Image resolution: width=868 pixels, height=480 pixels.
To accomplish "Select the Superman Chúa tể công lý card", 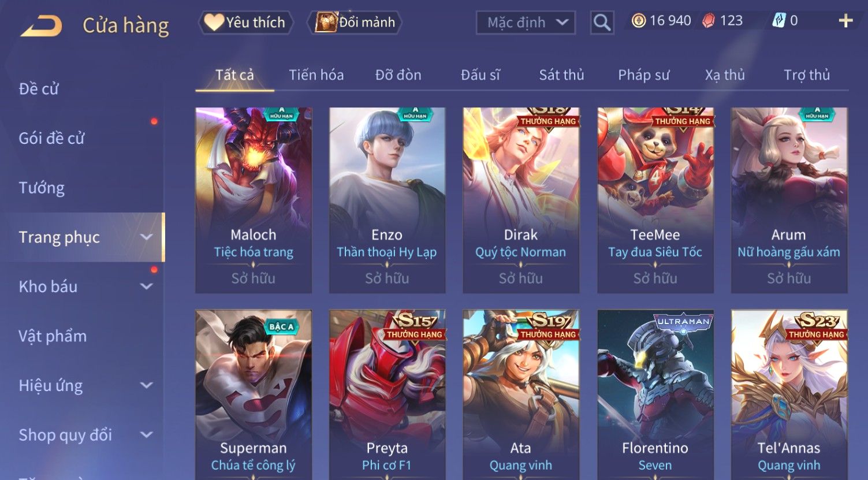I will pos(254,395).
